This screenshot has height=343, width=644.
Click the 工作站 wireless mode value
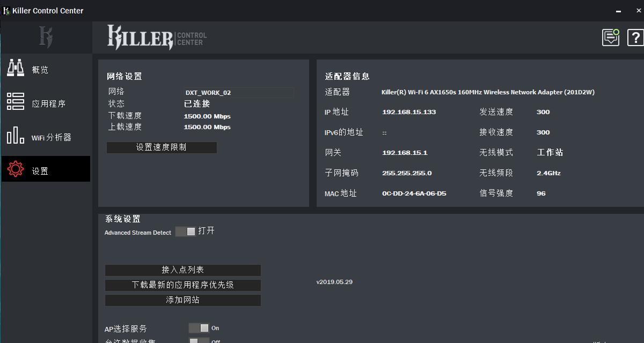pyautogui.click(x=550, y=153)
